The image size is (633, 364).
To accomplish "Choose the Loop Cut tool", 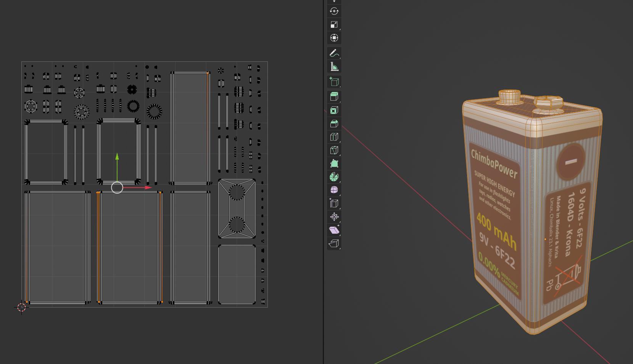I will point(334,137).
